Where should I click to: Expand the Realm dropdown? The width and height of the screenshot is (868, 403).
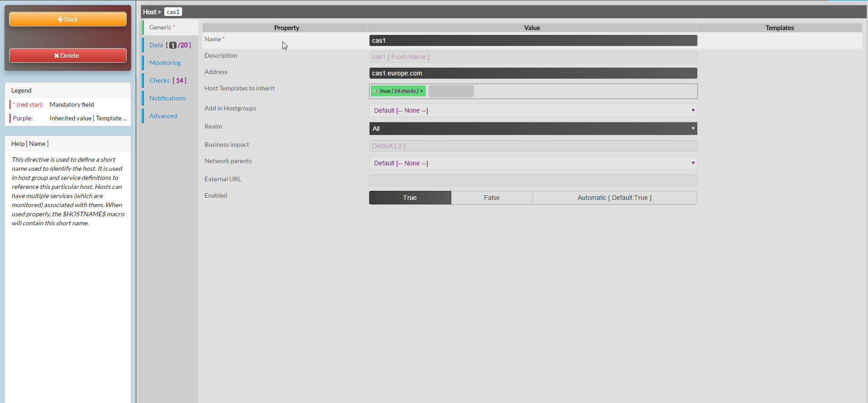click(x=533, y=129)
